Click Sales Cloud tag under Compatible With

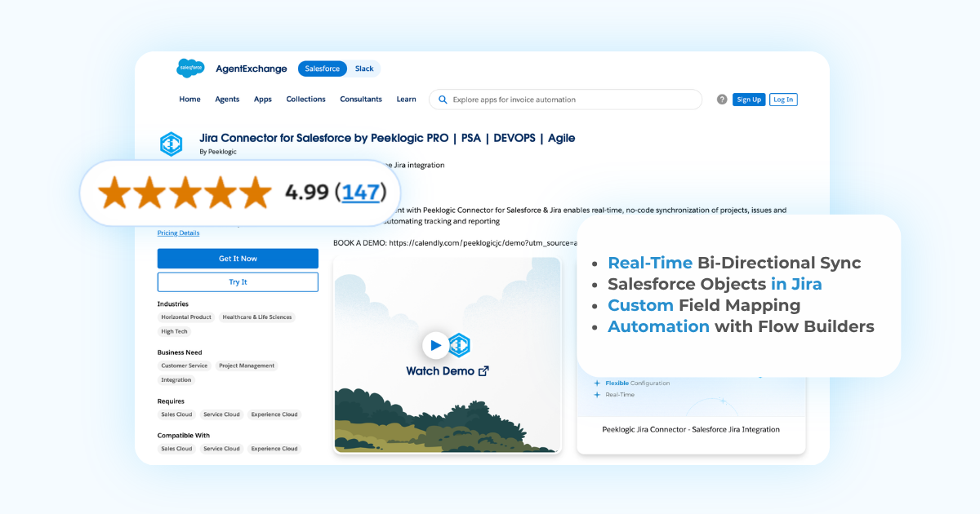pos(176,449)
